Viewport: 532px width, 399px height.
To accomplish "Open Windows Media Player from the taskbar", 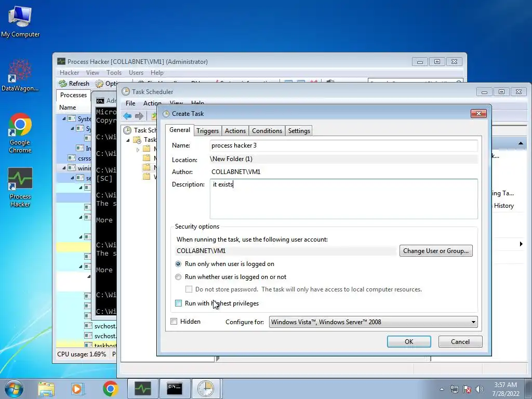I will [x=77, y=389].
